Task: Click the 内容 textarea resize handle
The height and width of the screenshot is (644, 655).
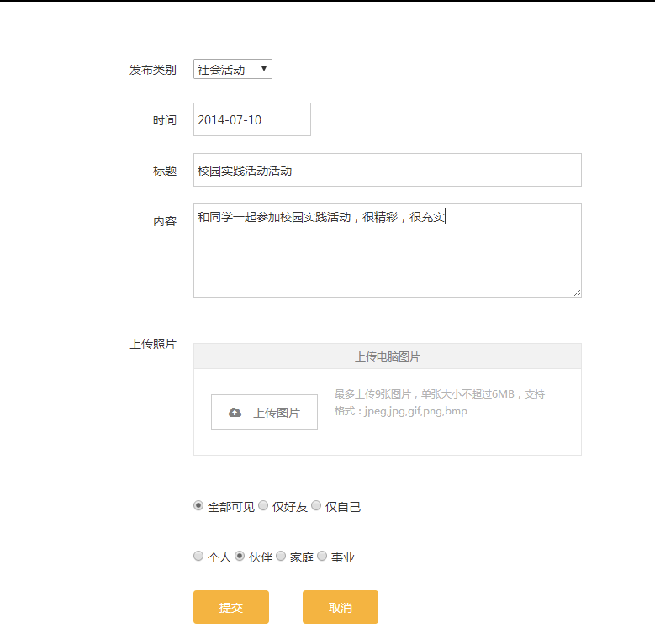Action: [577, 293]
